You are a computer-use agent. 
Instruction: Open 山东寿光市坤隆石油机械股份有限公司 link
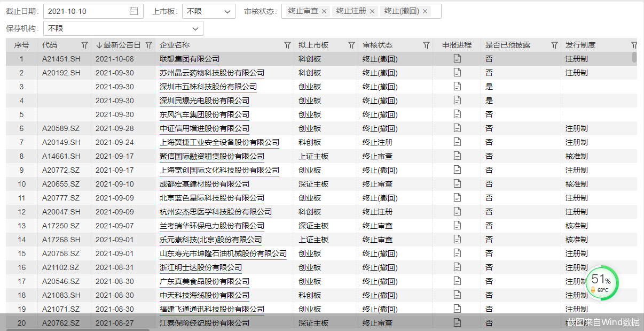coord(223,253)
